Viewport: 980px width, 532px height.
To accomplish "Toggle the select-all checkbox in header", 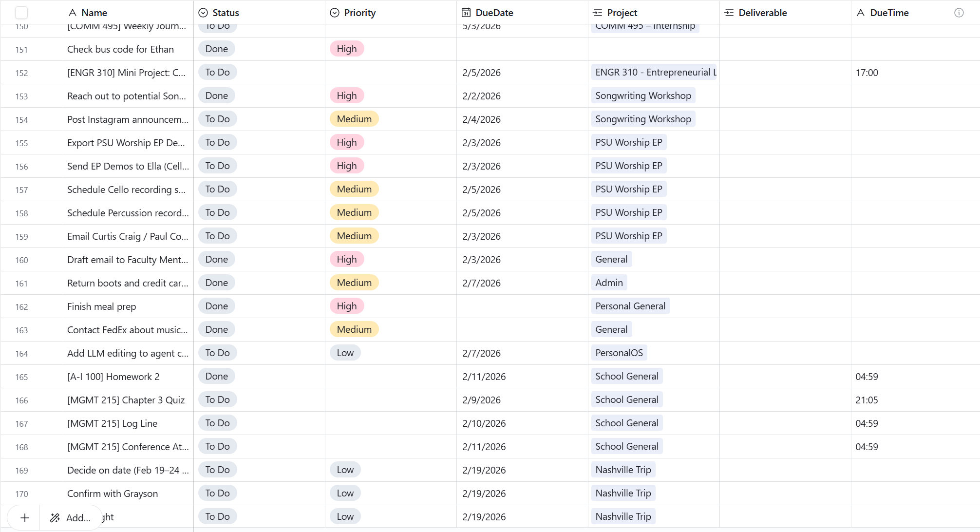I will click(21, 13).
